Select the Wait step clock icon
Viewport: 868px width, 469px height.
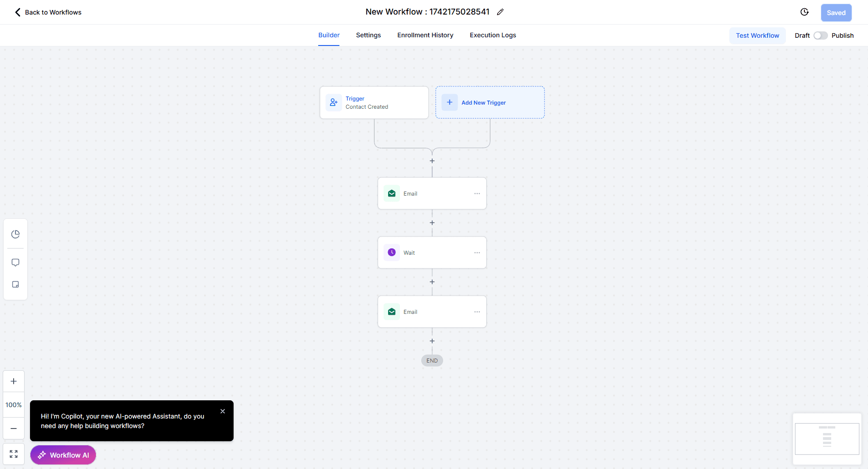click(x=392, y=252)
